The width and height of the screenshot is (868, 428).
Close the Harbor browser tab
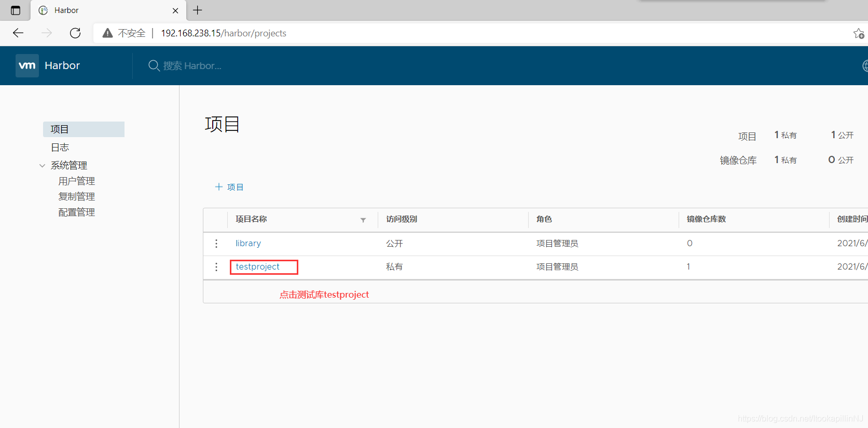pyautogui.click(x=175, y=10)
